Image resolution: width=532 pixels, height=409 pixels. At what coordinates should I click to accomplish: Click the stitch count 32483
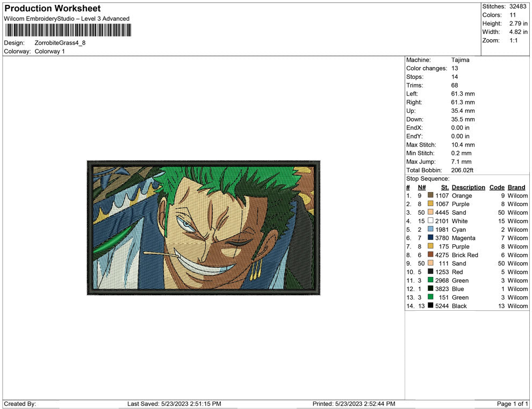pyautogui.click(x=517, y=6)
